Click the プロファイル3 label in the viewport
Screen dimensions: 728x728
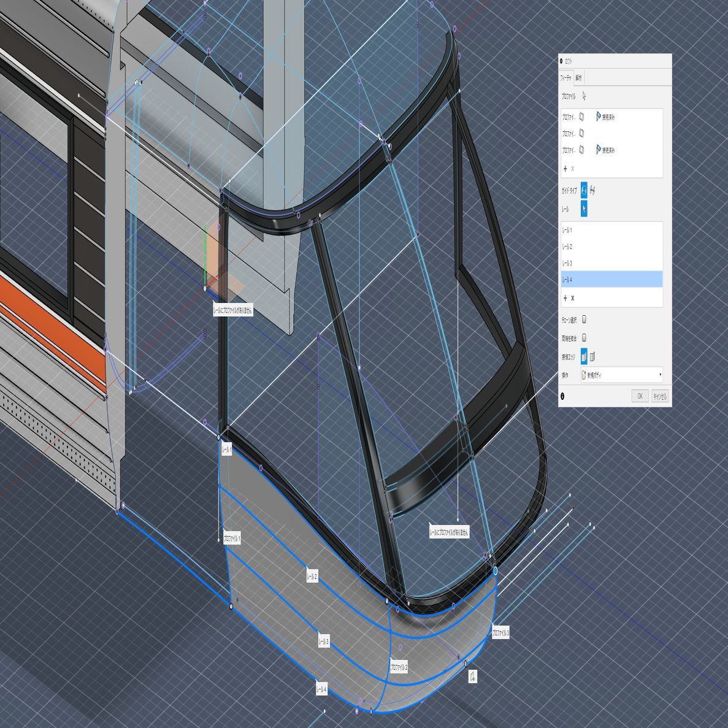[x=500, y=632]
